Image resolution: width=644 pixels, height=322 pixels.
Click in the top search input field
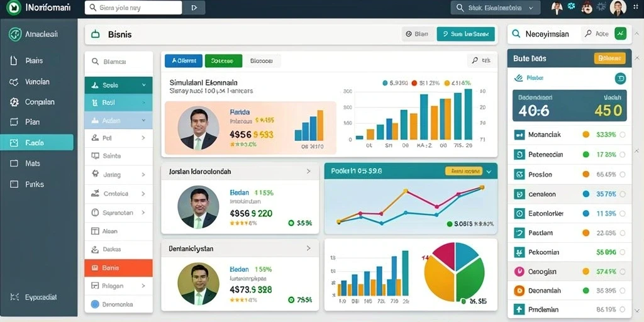(x=133, y=8)
